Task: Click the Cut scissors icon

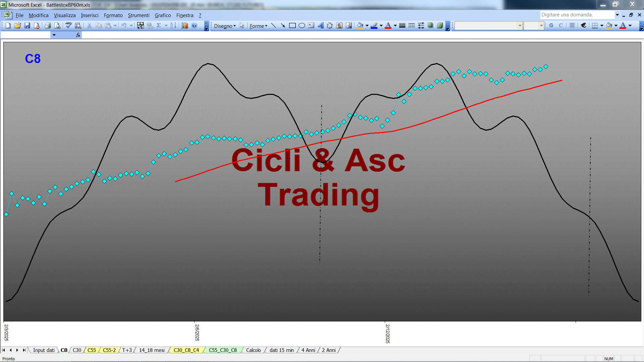Action: [89, 25]
